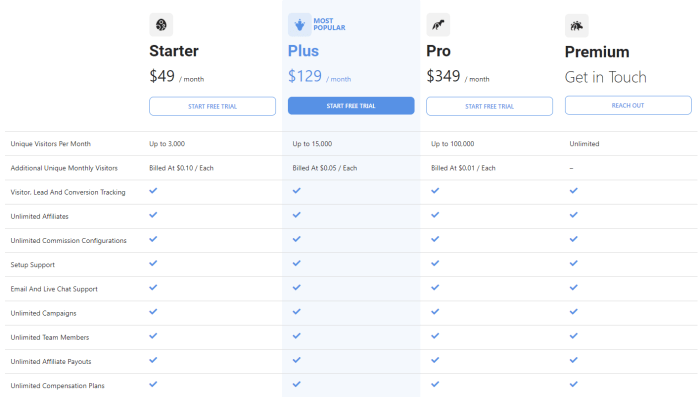The width and height of the screenshot is (700, 397).
Task: Click Unlimited Compensation Plans row label
Action: [57, 385]
